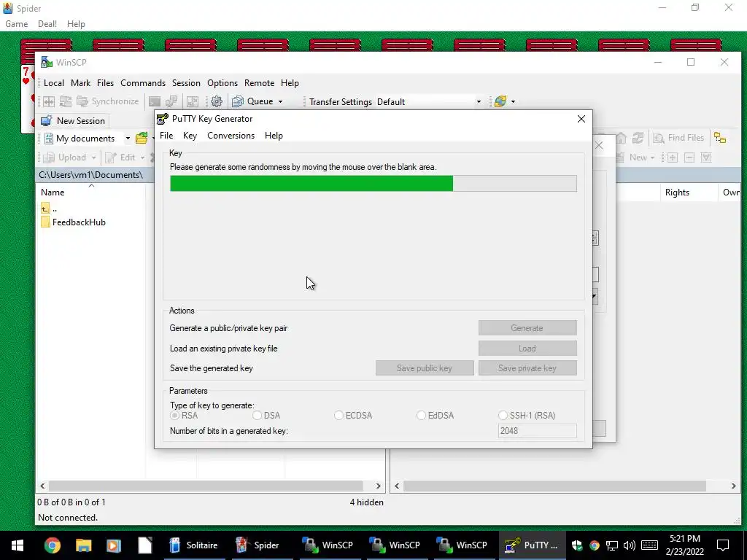Open Chrome from the taskbar
This screenshot has width=747, height=560.
53,545
